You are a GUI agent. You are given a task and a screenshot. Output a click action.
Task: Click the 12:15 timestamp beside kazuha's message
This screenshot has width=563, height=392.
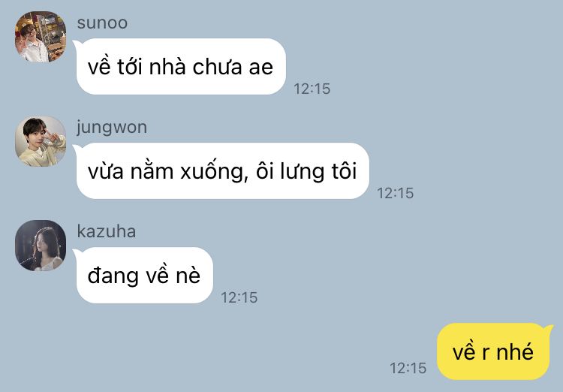[239, 297]
